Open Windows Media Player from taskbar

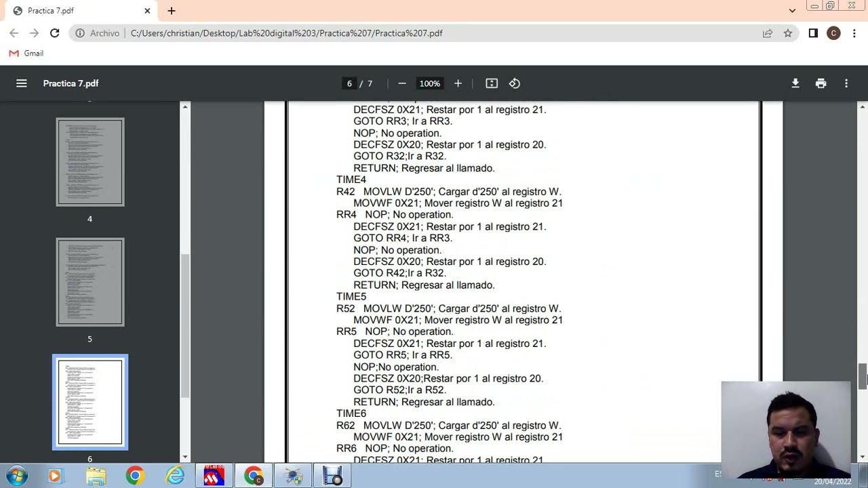[x=55, y=476]
